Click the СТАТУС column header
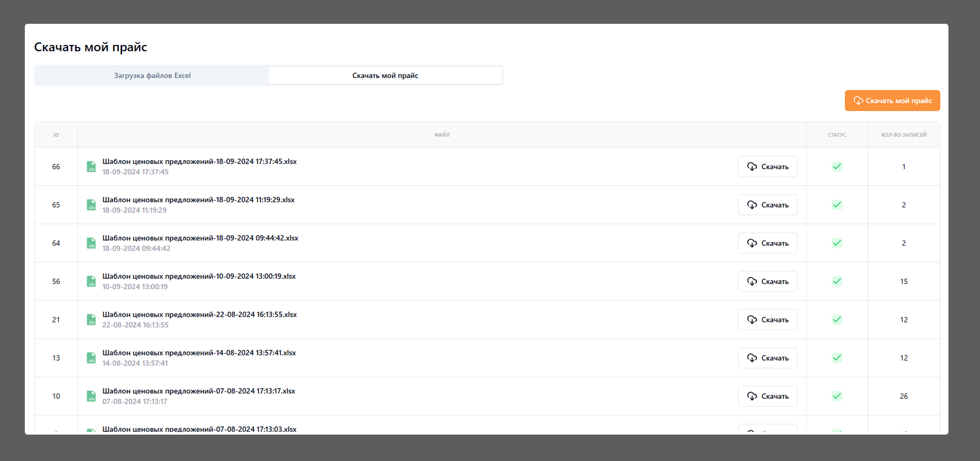The width and height of the screenshot is (980, 461). coord(837,135)
